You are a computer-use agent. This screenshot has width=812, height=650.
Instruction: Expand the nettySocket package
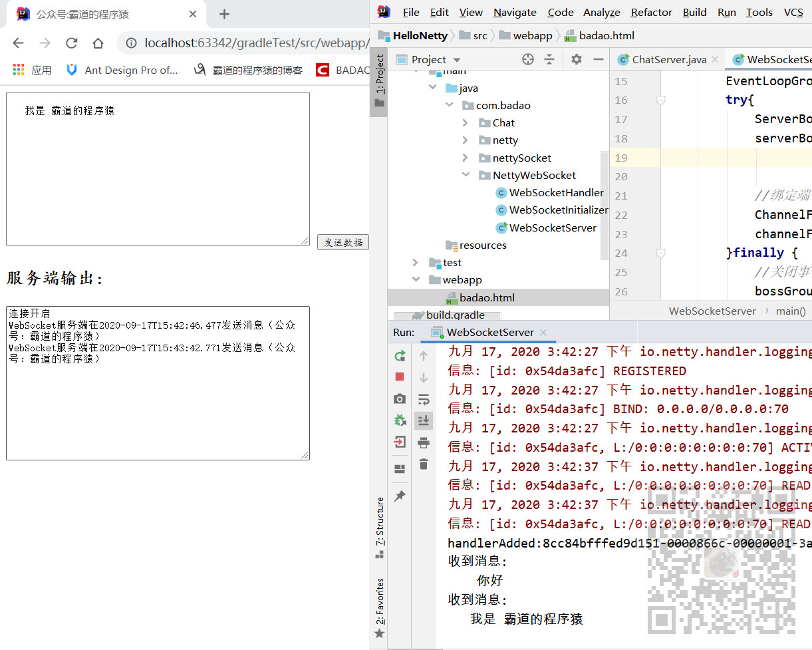(465, 158)
